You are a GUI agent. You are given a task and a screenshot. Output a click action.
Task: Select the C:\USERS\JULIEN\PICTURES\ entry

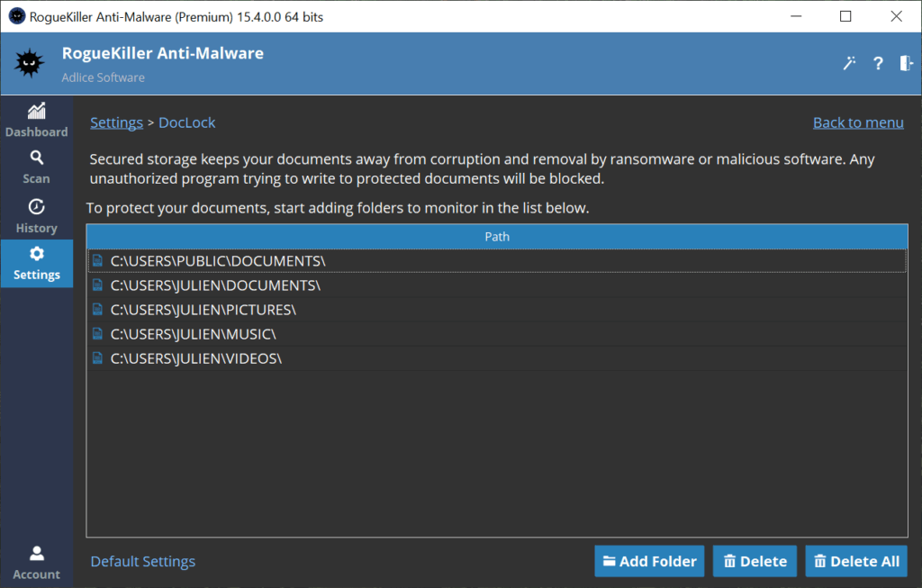coord(203,310)
